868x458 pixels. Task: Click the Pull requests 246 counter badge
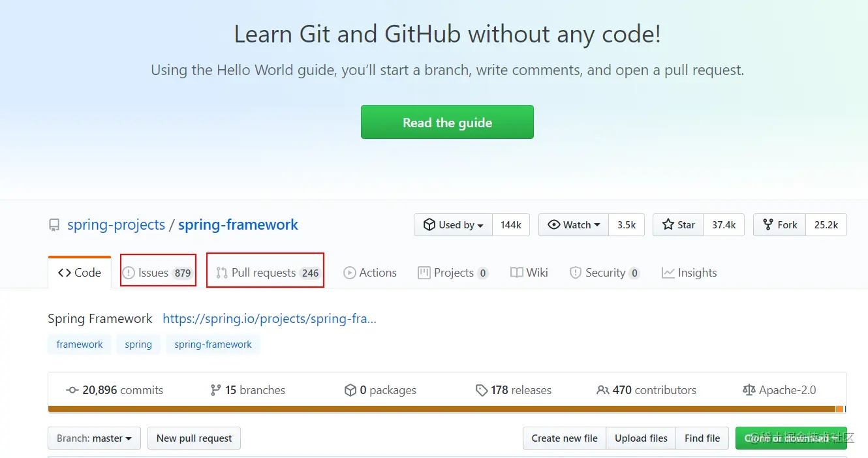tap(310, 273)
